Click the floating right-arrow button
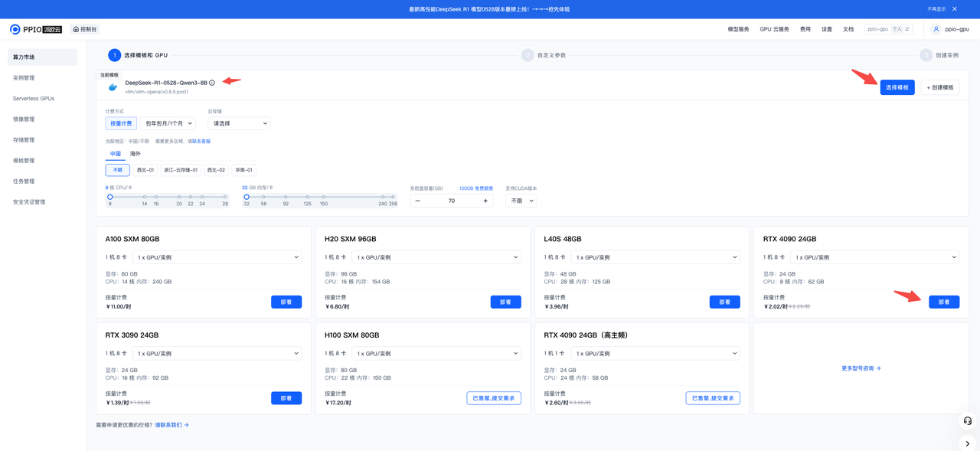This screenshot has height=451, width=980. pos(968,443)
